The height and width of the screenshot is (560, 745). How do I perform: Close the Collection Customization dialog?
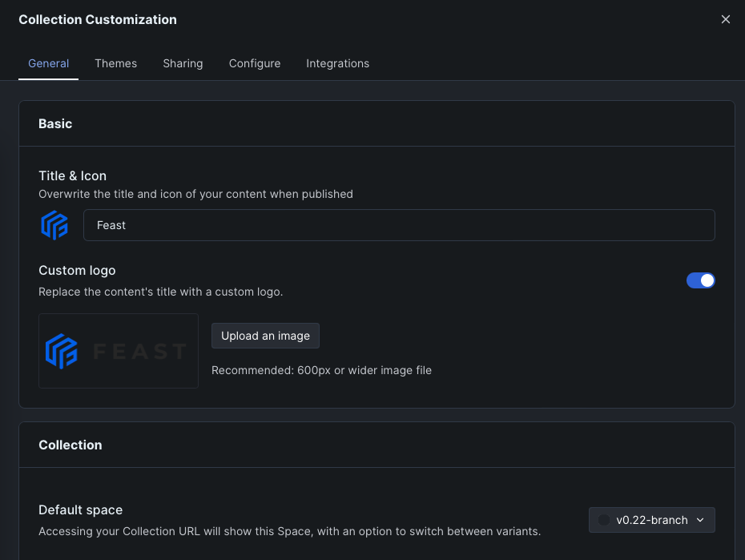pyautogui.click(x=726, y=19)
